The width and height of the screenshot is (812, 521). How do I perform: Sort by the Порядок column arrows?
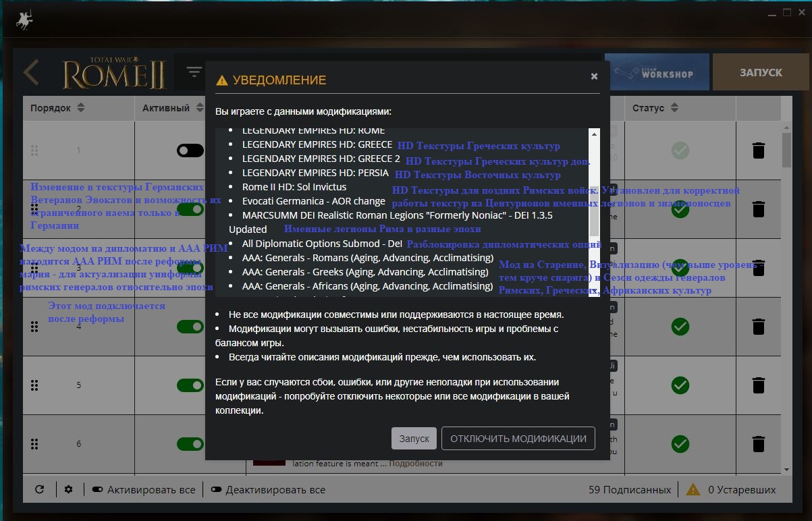[81, 108]
